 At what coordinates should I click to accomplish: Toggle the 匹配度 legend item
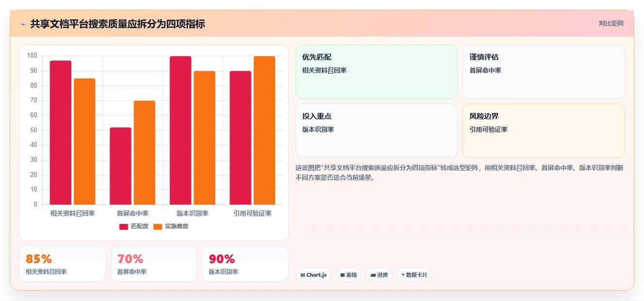tap(133, 226)
